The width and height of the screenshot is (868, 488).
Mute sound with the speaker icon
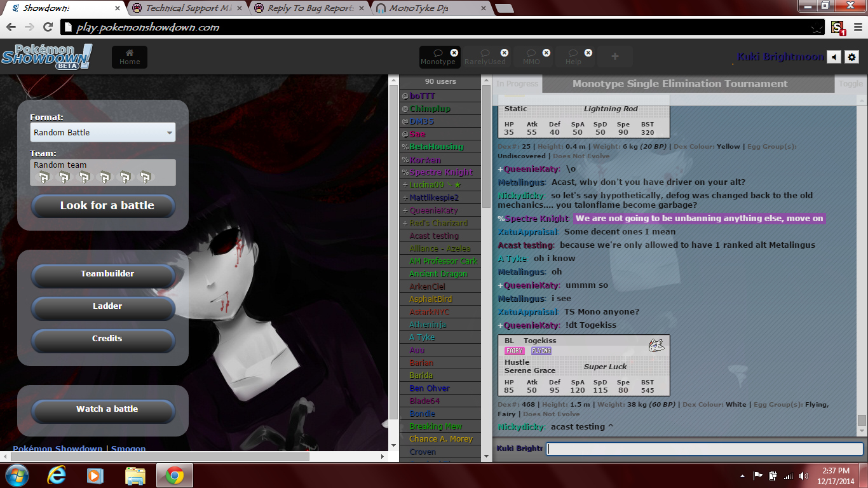(x=834, y=57)
